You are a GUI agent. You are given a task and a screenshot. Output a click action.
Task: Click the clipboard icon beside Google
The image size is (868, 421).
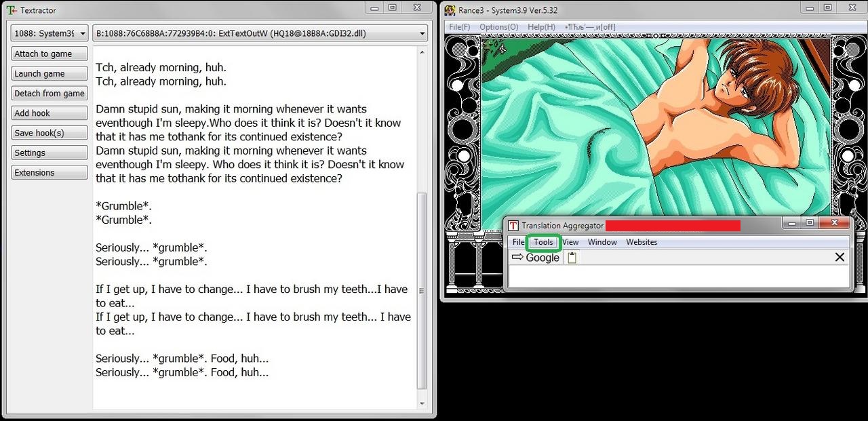click(572, 258)
